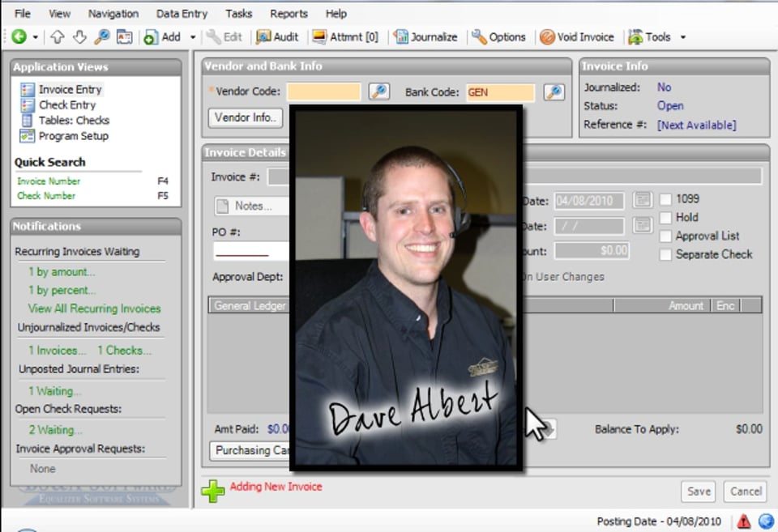Click the Vendor Code input field
This screenshot has height=532, width=778.
pyautogui.click(x=323, y=92)
